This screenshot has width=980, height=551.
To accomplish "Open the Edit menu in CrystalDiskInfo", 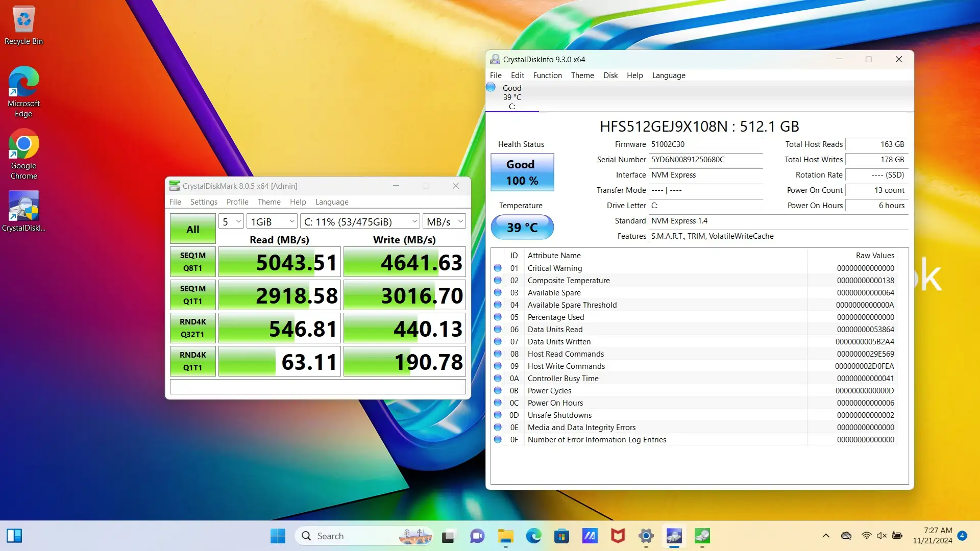I will coord(518,75).
